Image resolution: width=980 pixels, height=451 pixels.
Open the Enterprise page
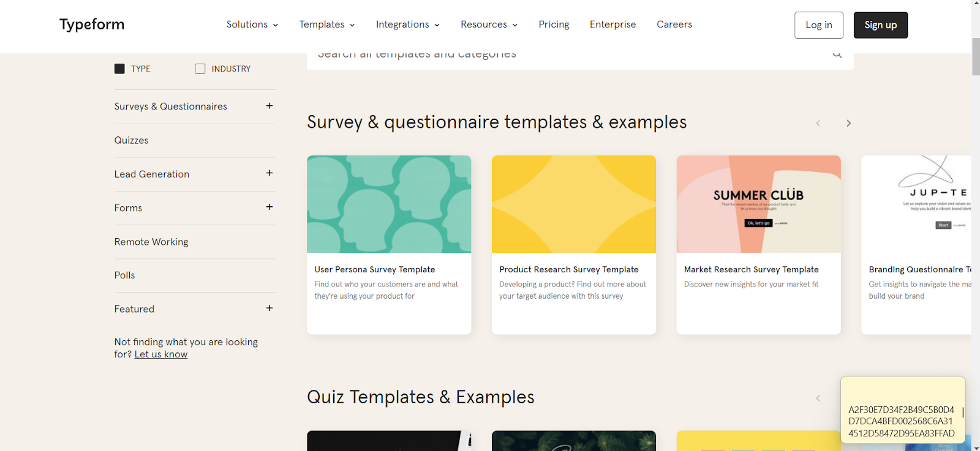612,24
